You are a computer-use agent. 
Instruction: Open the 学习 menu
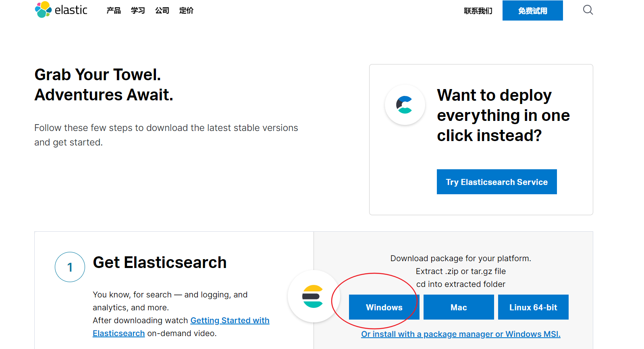point(138,10)
